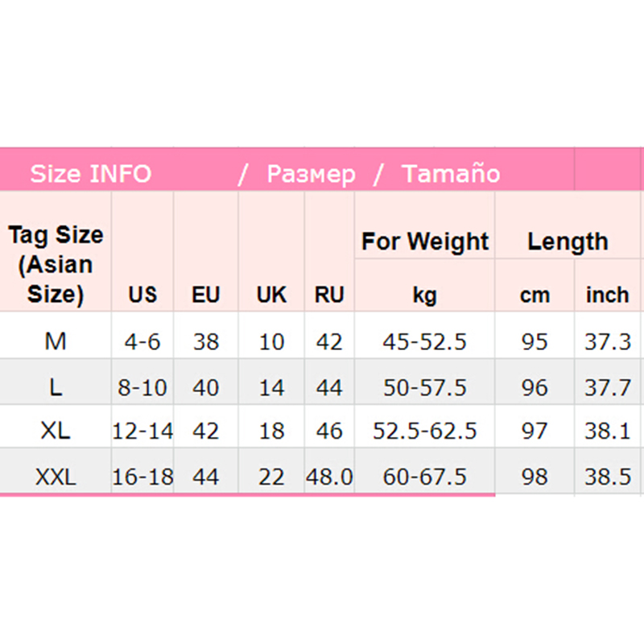
Task: Select the Tag Size (Asian Size) header
Action: point(56,265)
